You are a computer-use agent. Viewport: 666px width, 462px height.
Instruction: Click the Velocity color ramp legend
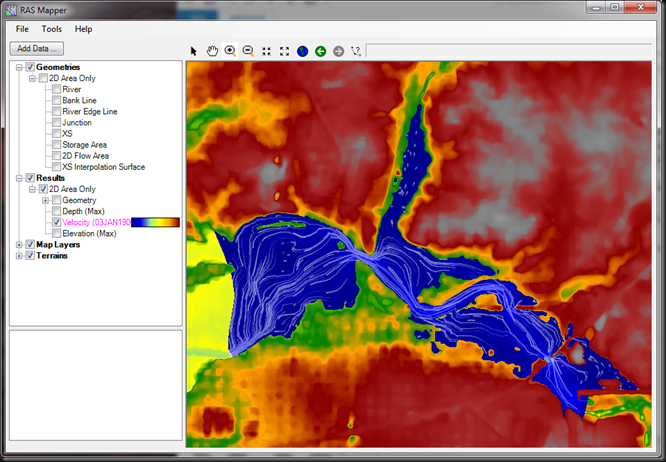click(155, 222)
